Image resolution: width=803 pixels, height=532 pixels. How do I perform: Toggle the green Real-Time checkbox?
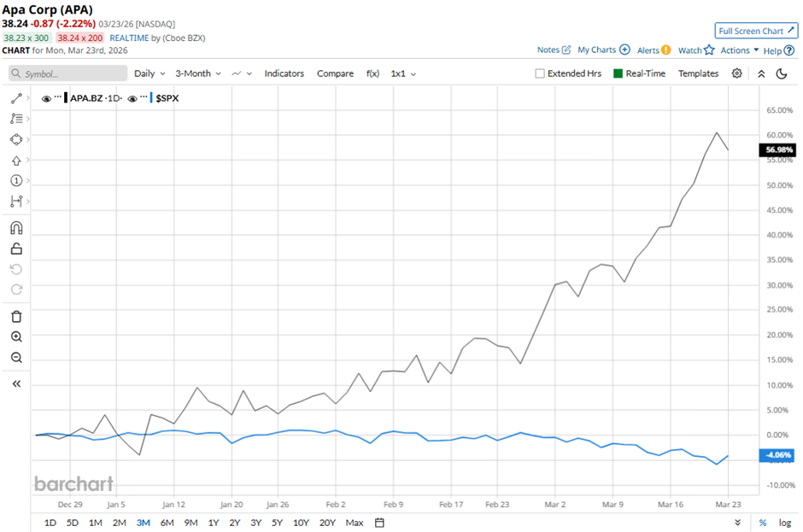click(x=618, y=73)
